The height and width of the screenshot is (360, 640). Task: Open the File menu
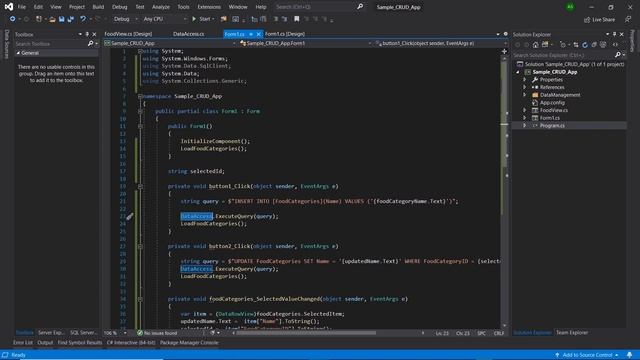coord(22,7)
